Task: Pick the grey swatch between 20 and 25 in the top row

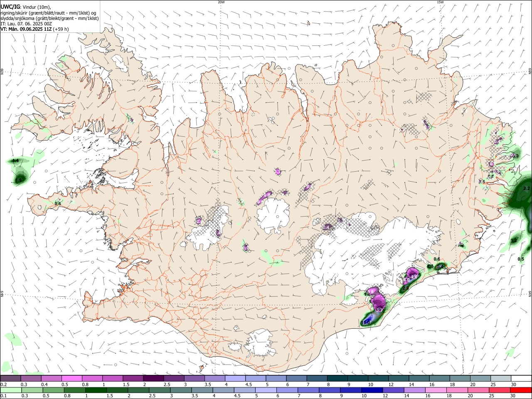Action: pyautogui.click(x=480, y=378)
